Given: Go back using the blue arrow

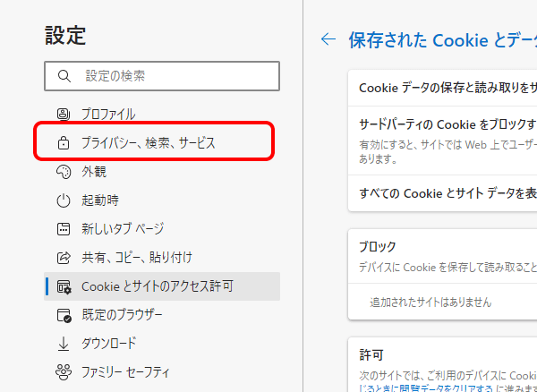Looking at the screenshot, I should 328,39.
